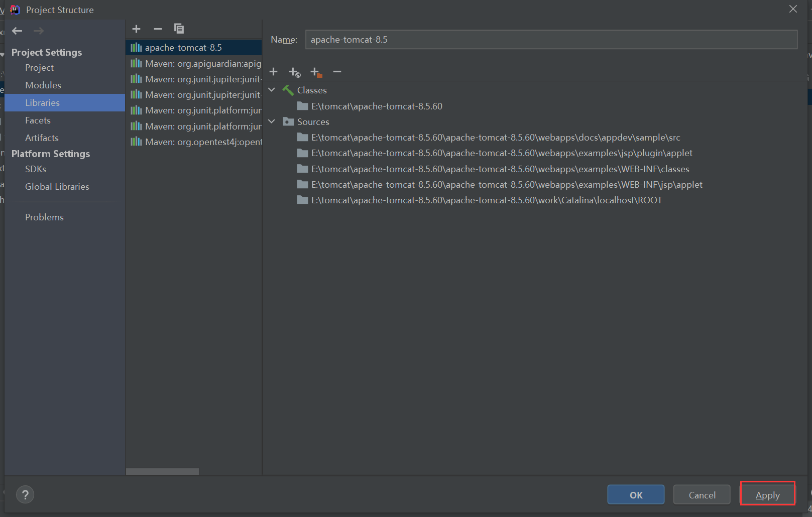Click library icon beside apache-tomcat-8.5
The height and width of the screenshot is (517, 812).
[136, 47]
